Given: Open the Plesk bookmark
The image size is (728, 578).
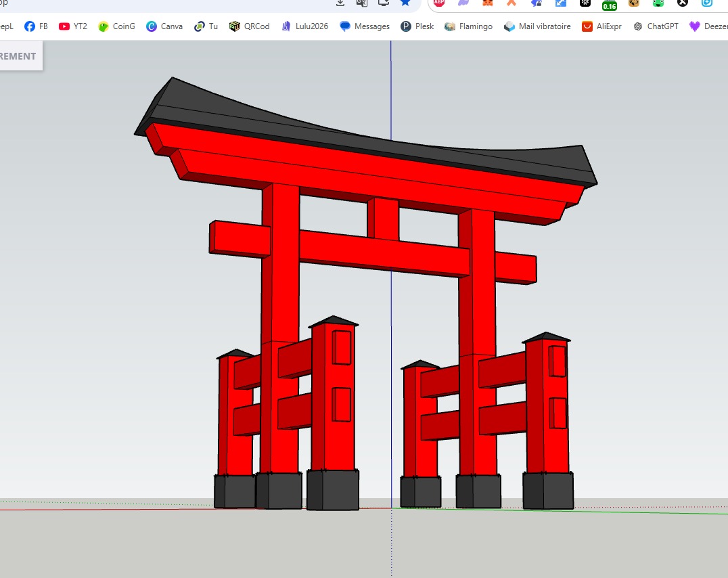Looking at the screenshot, I should (x=417, y=26).
